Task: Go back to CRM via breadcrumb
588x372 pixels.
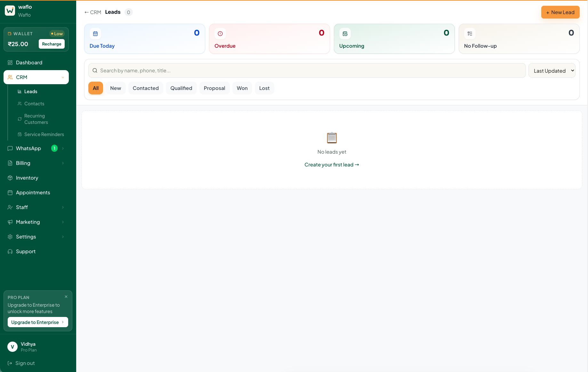Action: click(93, 12)
